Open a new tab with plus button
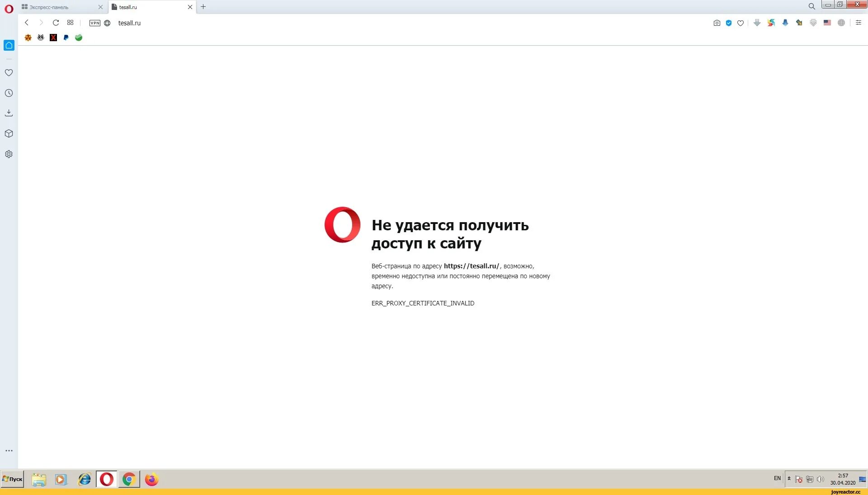The width and height of the screenshot is (868, 495). [203, 7]
